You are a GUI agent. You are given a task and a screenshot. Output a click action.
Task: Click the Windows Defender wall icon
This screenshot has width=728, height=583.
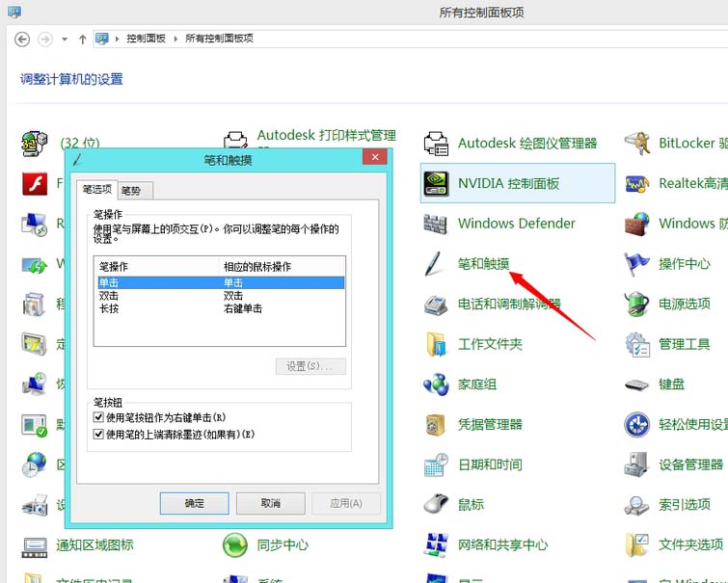436,224
